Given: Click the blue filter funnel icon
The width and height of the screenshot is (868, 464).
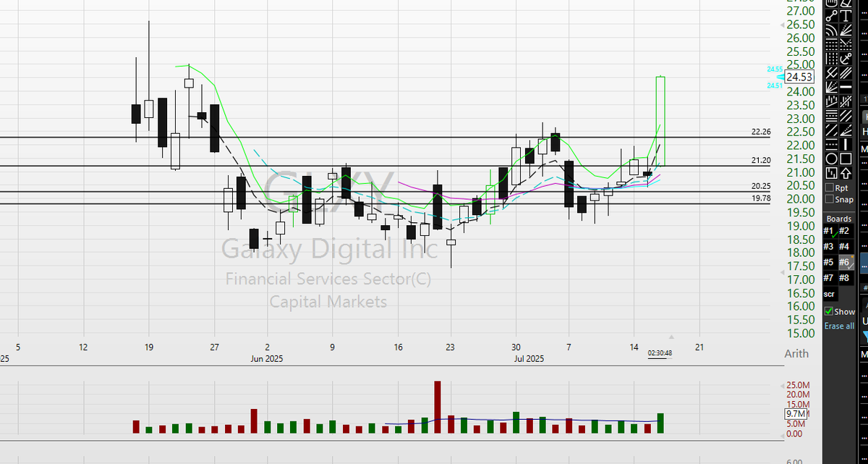Looking at the screenshot, I should (864, 337).
